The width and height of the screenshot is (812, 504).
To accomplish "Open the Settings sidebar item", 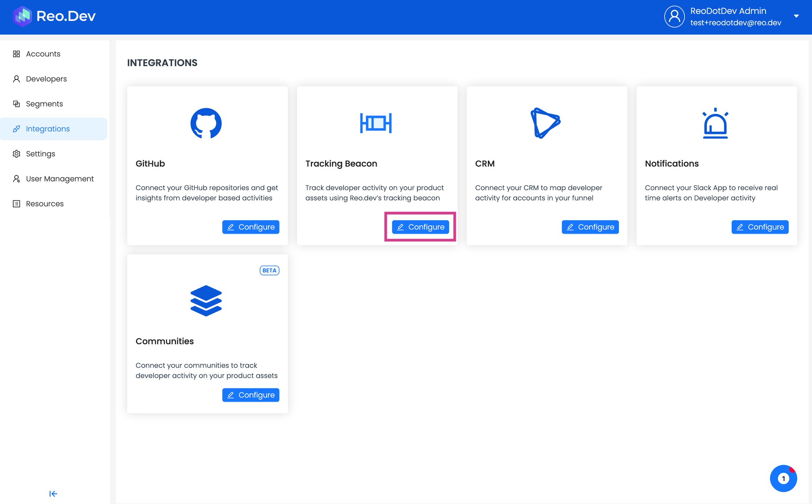I will point(41,154).
